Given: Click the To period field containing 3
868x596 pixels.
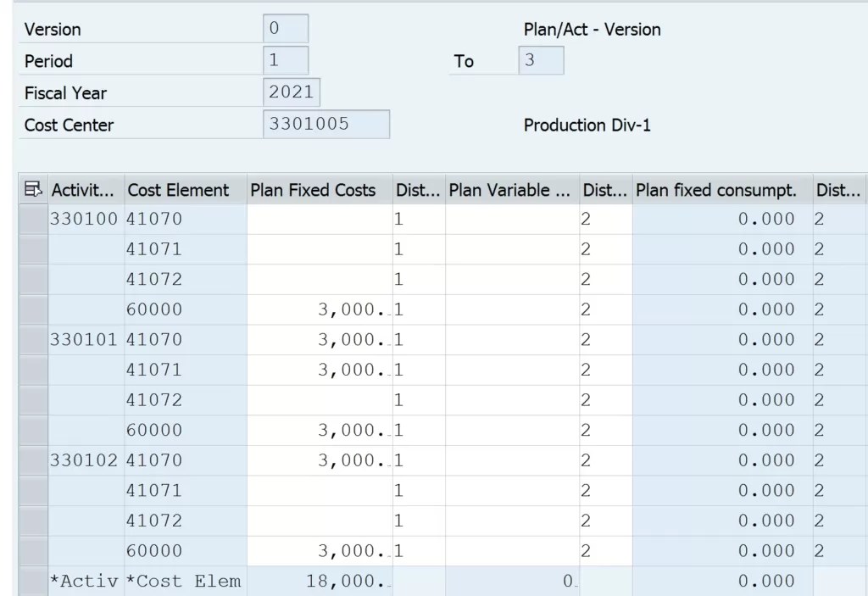Looking at the screenshot, I should (x=540, y=61).
